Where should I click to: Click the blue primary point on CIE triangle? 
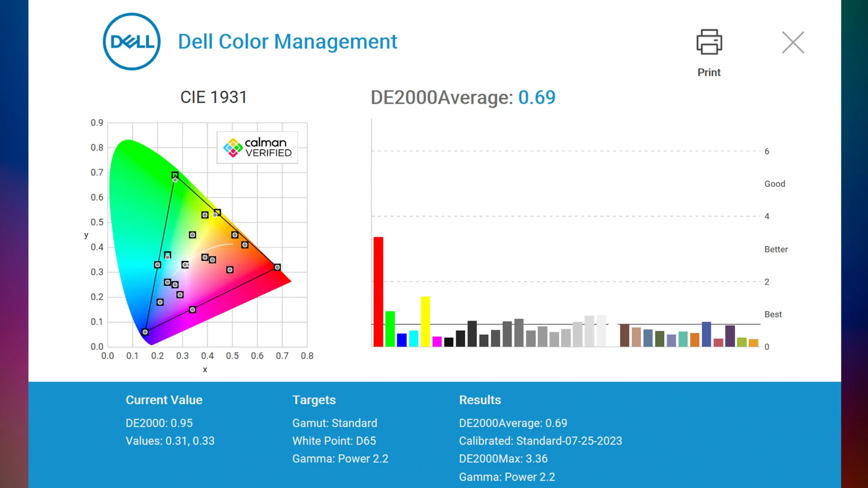[x=145, y=332]
